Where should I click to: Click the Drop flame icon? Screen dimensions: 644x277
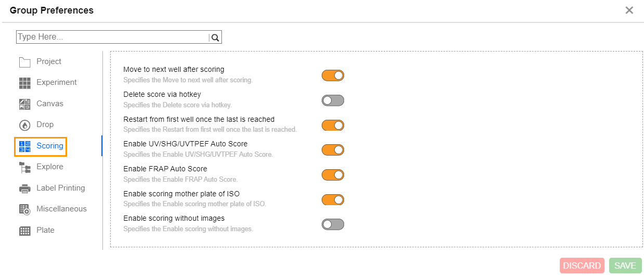tap(25, 125)
